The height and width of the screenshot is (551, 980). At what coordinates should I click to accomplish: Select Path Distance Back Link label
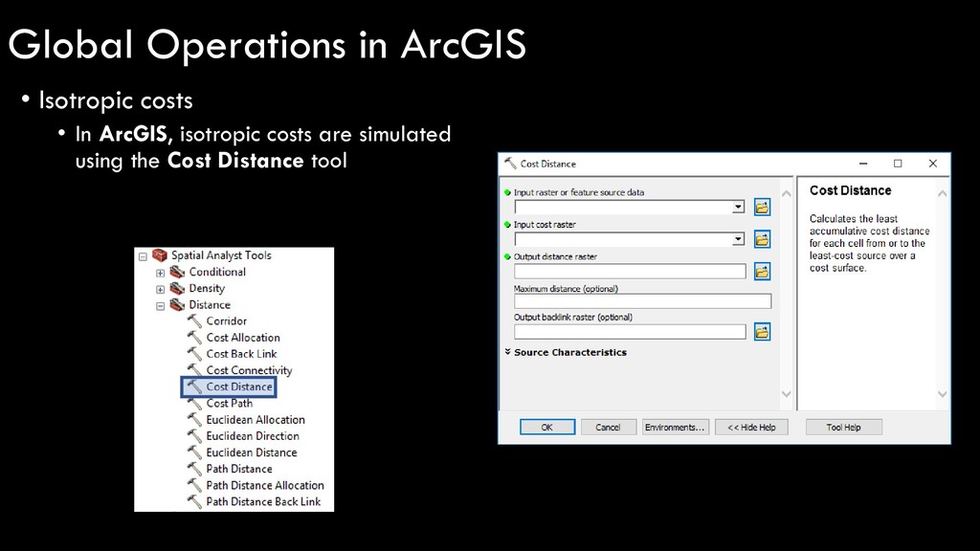point(263,501)
